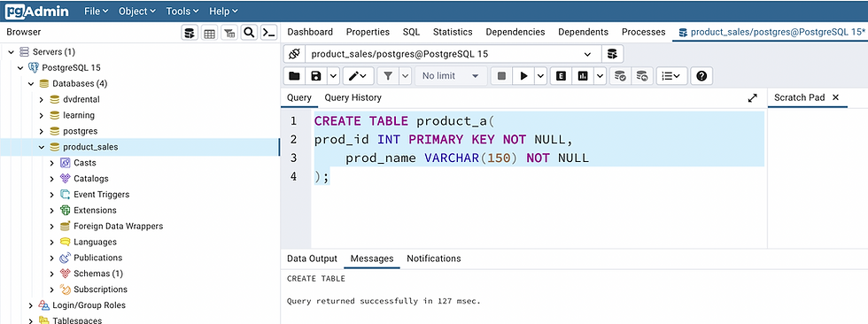This screenshot has height=324, width=868.
Task: Open the Help question mark icon
Action: coord(701,76)
